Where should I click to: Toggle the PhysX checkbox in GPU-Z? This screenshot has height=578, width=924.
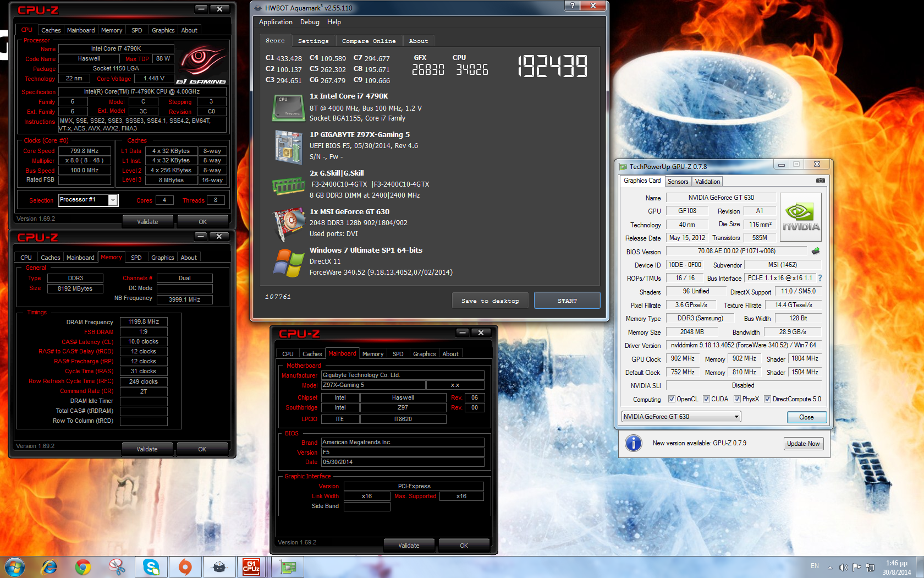point(737,399)
